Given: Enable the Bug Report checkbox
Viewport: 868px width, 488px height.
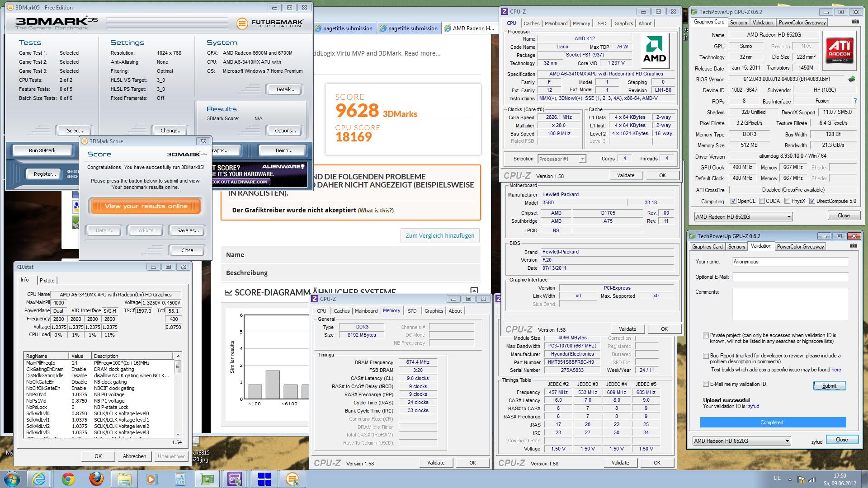Looking at the screenshot, I should (706, 356).
